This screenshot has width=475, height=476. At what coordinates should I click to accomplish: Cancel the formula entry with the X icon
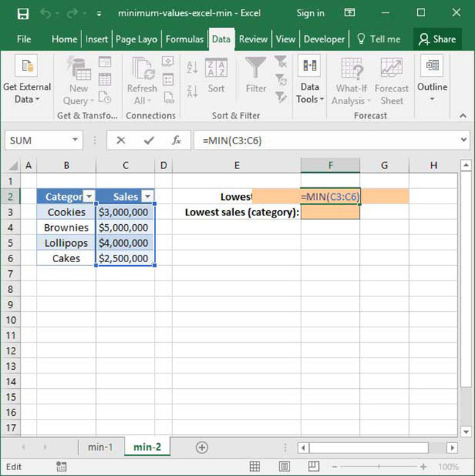[x=121, y=141]
